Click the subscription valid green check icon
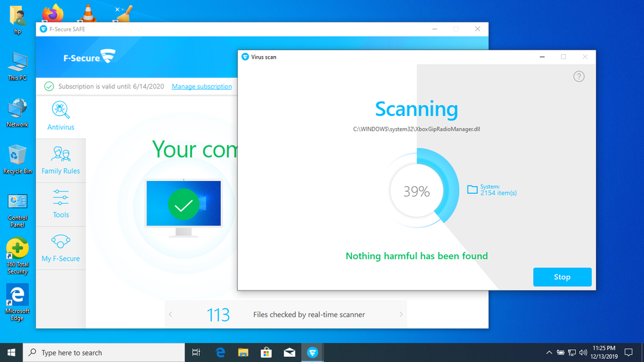The width and height of the screenshot is (644, 362). point(49,86)
